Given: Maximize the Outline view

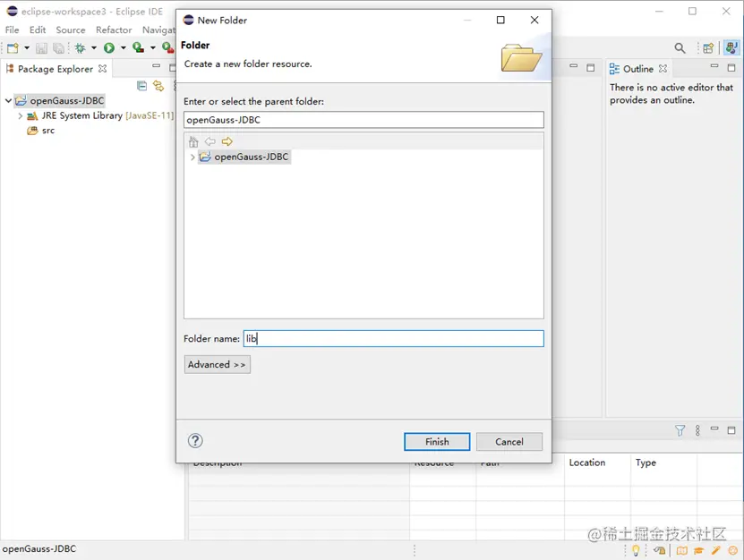Looking at the screenshot, I should click(x=731, y=68).
